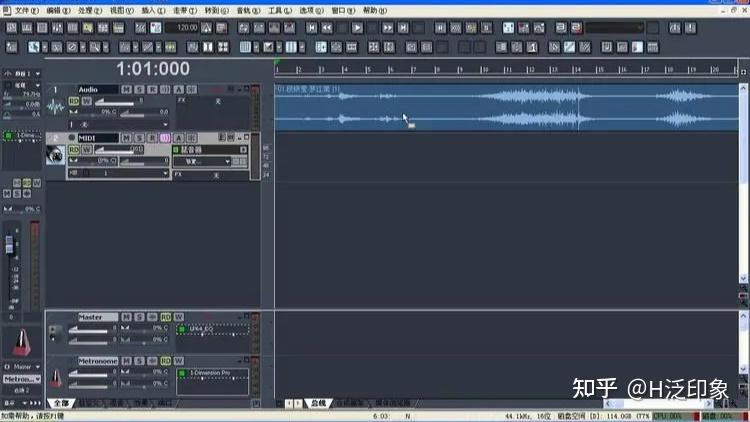The width and height of the screenshot is (750, 422).
Task: Click the first icon of the top toolbar row
Action: click(11, 28)
